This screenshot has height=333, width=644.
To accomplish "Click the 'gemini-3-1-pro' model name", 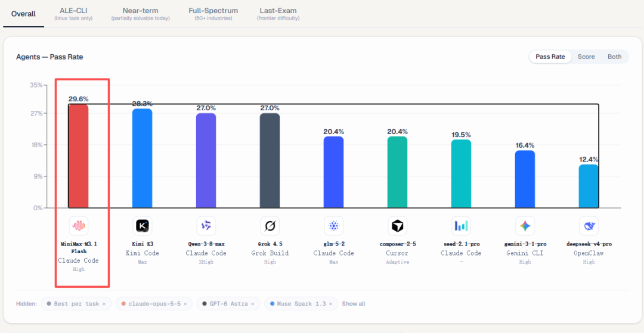I will [525, 244].
